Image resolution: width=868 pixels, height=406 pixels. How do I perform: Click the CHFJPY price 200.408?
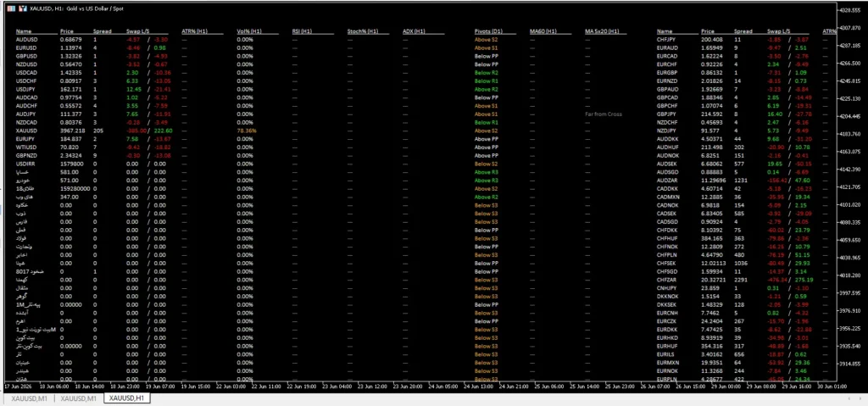pyautogui.click(x=712, y=40)
